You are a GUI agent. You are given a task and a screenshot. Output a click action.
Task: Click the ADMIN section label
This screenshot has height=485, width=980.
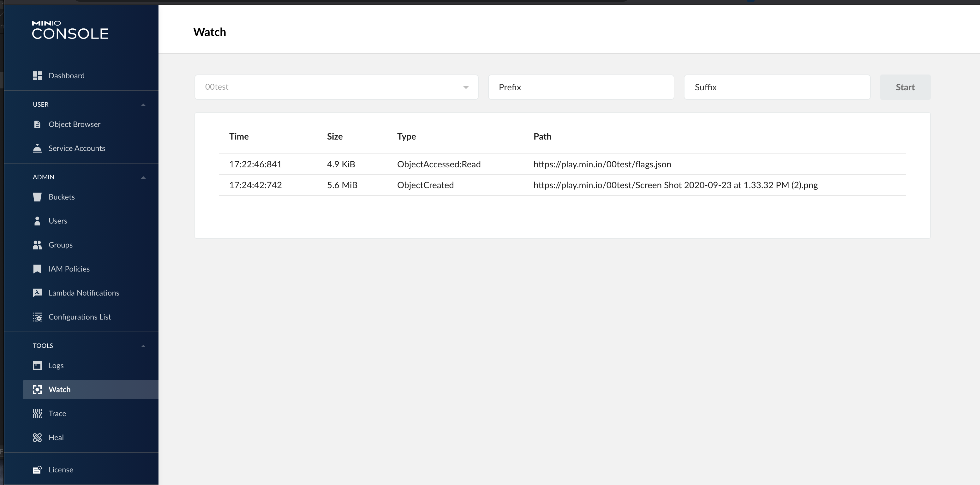point(43,177)
